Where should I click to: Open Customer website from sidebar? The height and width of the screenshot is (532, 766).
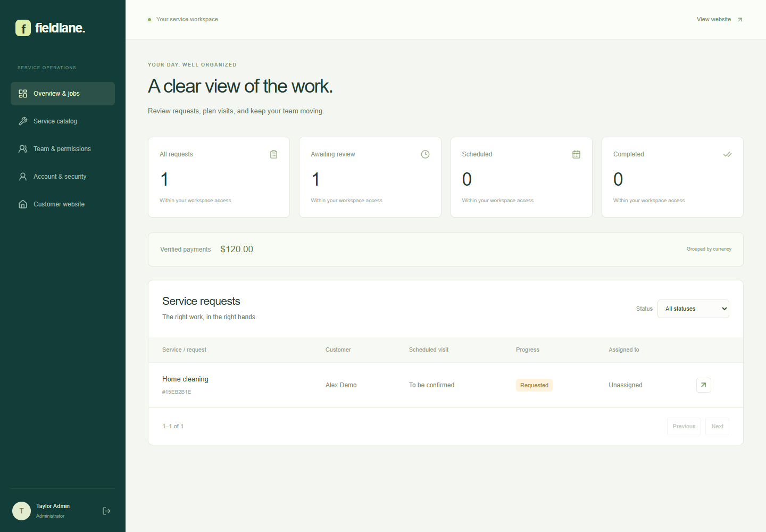coord(63,204)
